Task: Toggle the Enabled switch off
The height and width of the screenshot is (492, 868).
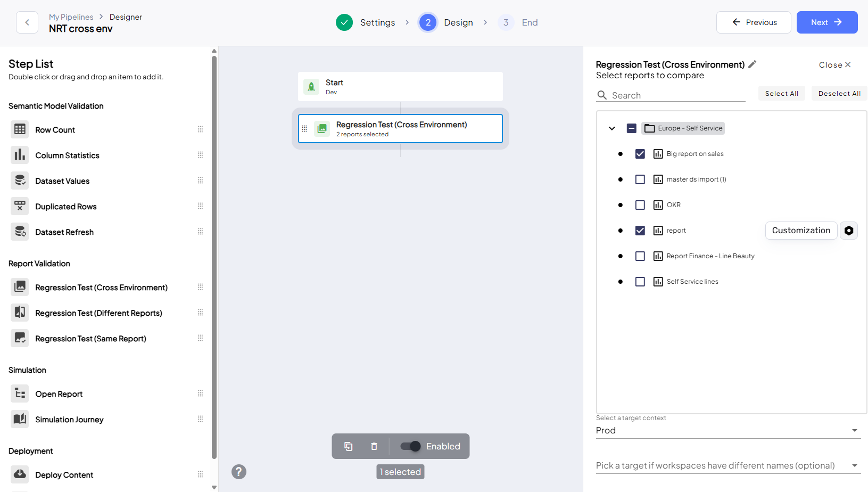Action: point(410,446)
